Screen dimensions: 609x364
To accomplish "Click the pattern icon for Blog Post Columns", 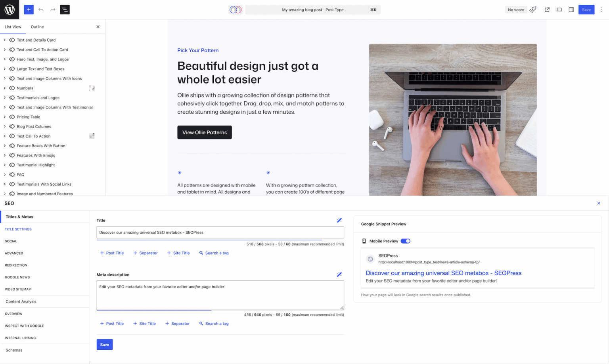I will coord(12,127).
